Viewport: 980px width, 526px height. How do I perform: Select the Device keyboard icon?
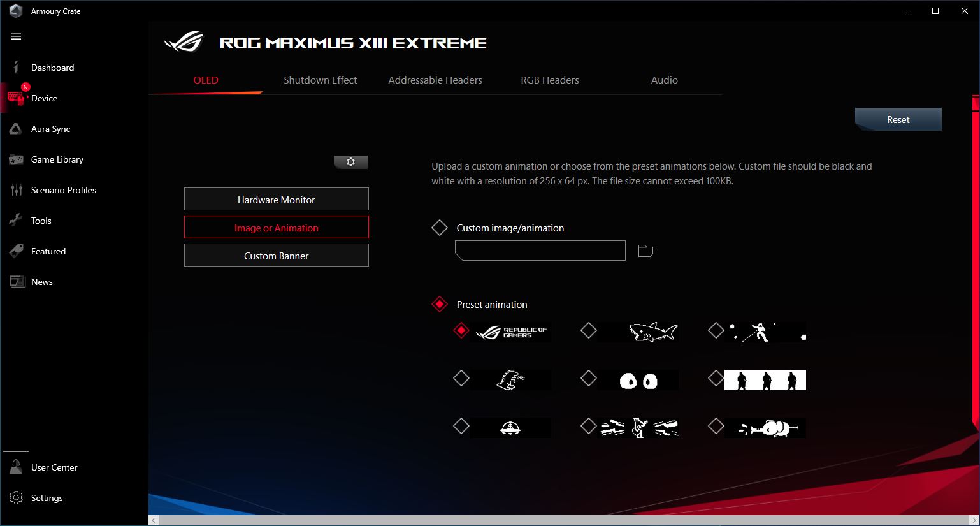tap(16, 98)
